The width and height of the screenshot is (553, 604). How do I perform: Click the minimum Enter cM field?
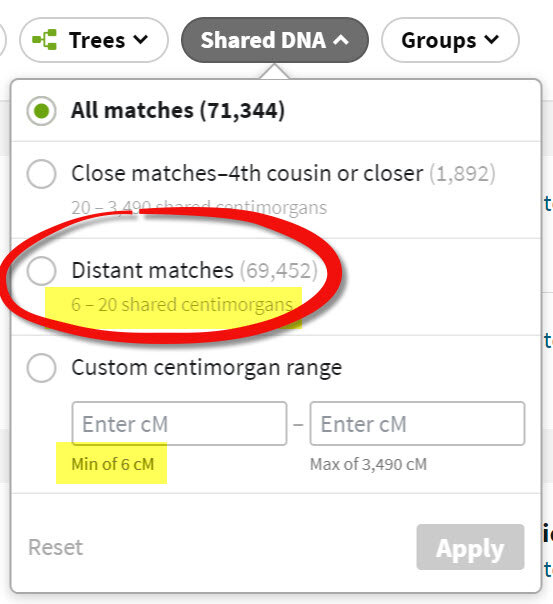click(x=179, y=424)
